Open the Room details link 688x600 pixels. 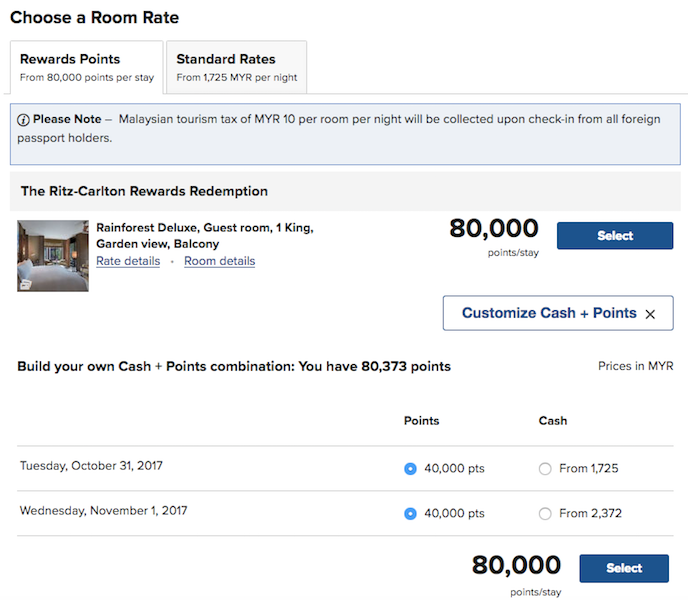click(219, 262)
